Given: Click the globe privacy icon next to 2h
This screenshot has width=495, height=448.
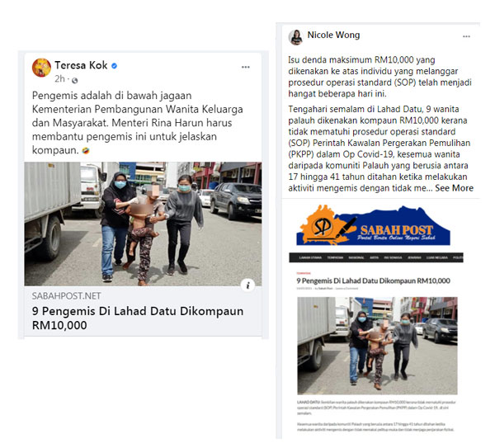Looking at the screenshot, I should (74, 81).
